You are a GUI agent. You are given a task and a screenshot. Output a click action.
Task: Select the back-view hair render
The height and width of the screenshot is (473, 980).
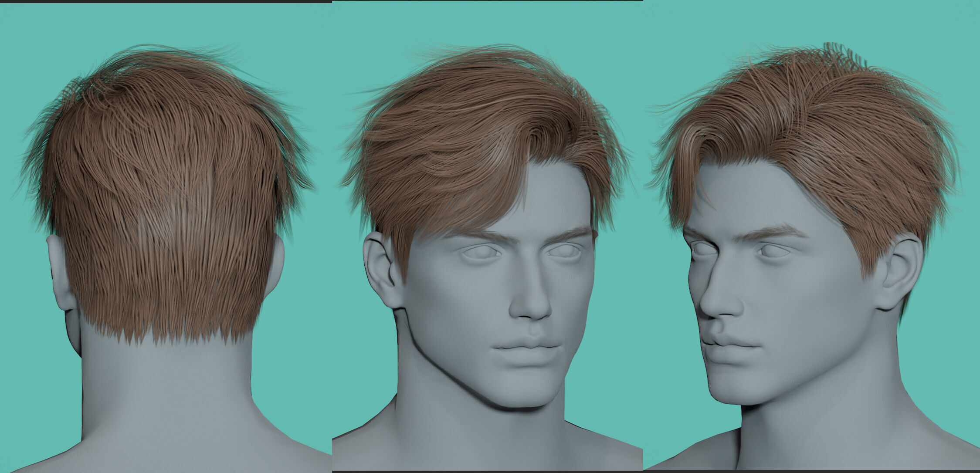pyautogui.click(x=166, y=238)
